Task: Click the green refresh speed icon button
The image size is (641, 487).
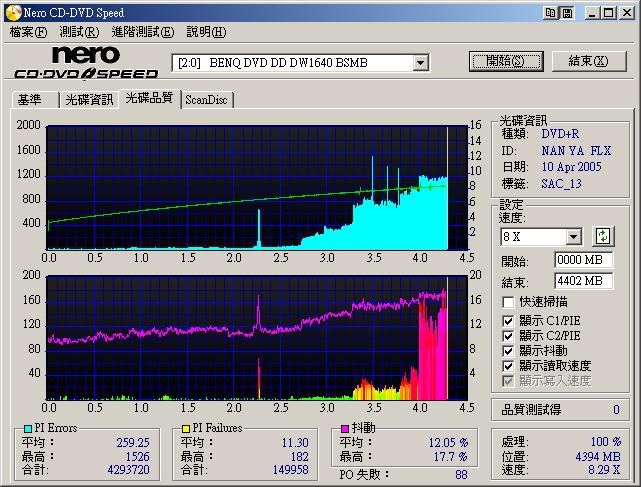Action: pyautogui.click(x=603, y=236)
